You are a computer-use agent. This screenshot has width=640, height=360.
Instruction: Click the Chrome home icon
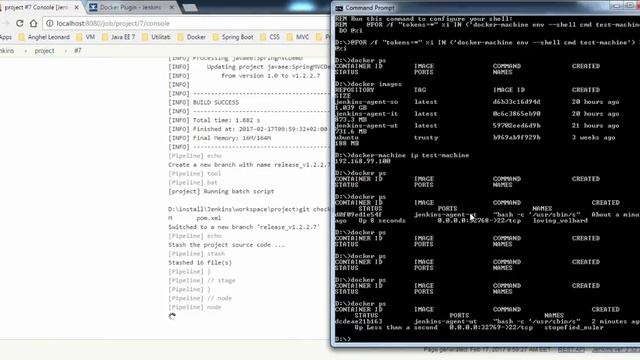(33, 23)
